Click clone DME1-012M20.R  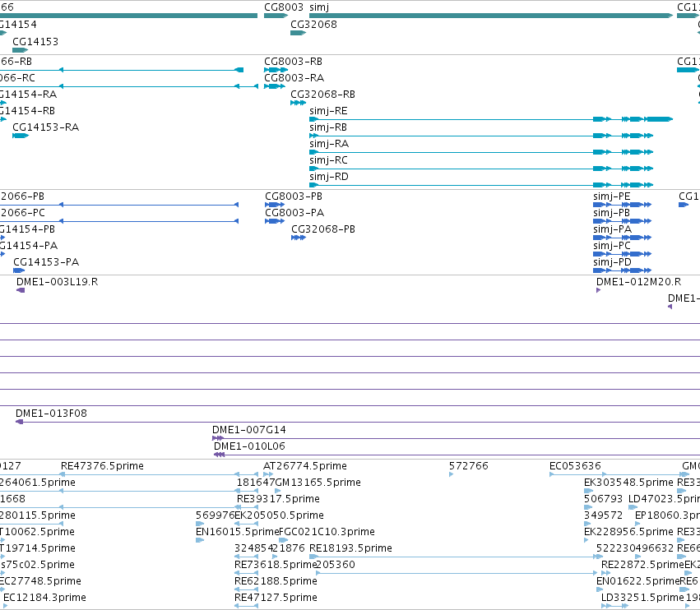point(598,290)
